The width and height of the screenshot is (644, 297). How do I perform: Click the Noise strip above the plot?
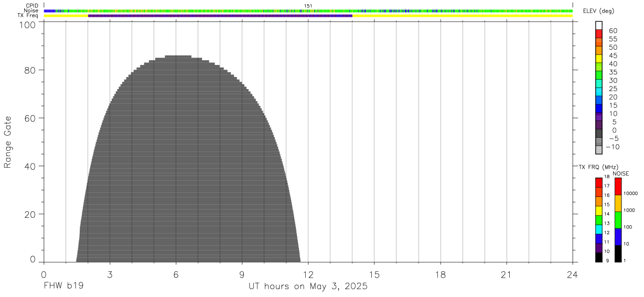(308, 10)
